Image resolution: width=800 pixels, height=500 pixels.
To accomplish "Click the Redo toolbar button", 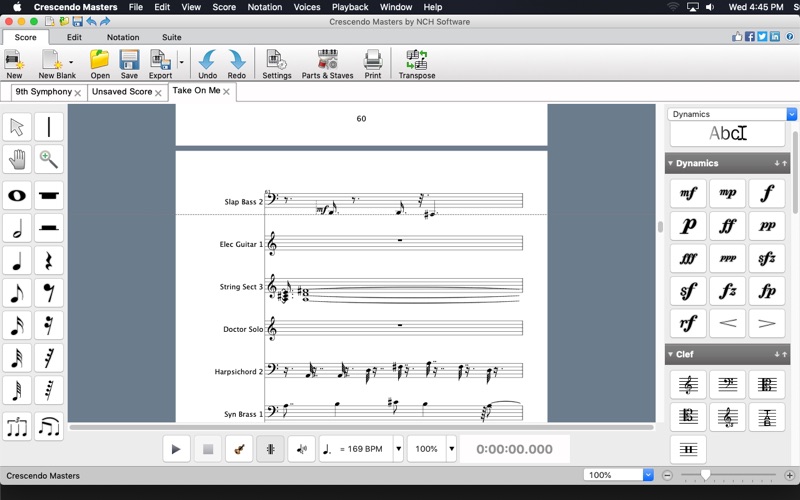I will click(237, 64).
